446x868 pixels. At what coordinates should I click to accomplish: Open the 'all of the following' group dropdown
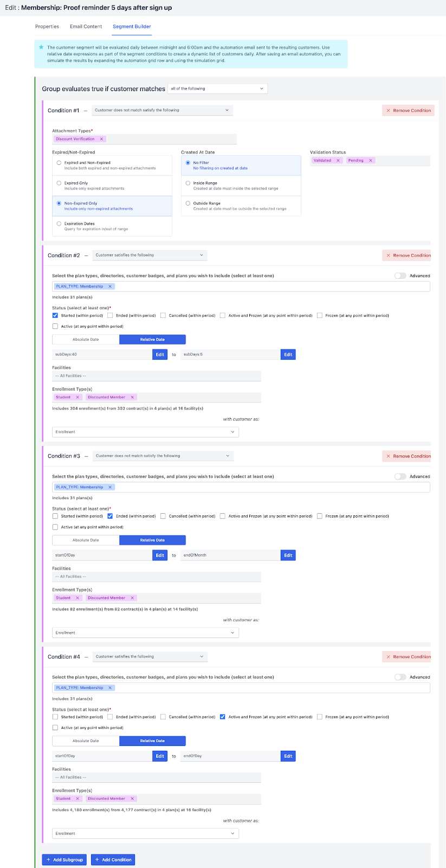point(217,88)
